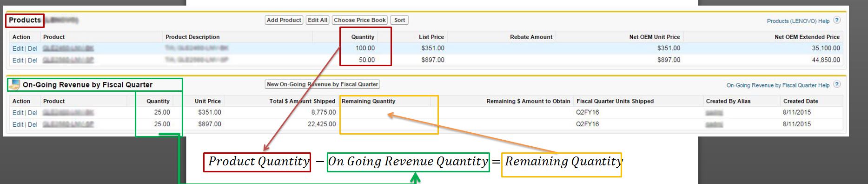This screenshot has height=184, width=868.
Task: Edit the first on-going revenue row
Action: 18,113
